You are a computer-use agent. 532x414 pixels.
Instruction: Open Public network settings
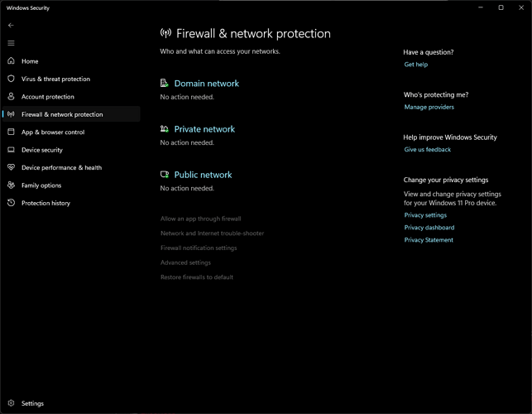tap(203, 175)
